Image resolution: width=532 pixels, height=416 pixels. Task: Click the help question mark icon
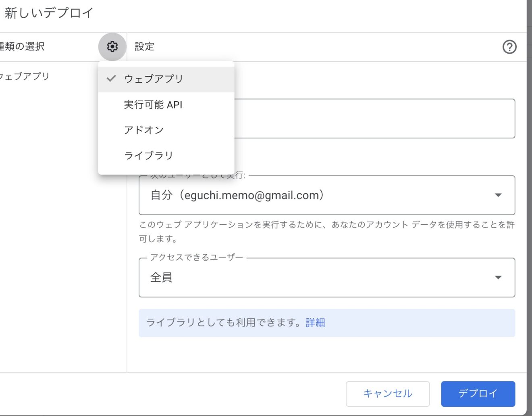tap(510, 47)
